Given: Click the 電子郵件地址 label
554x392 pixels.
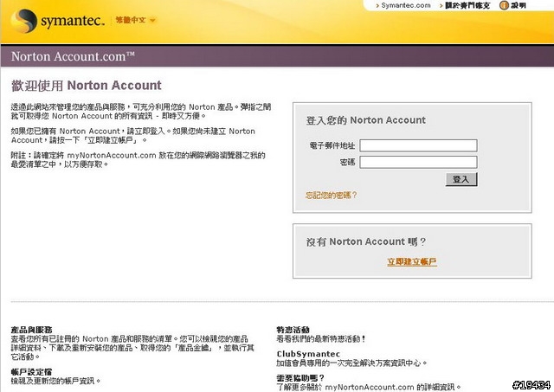Looking at the screenshot, I should (332, 145).
